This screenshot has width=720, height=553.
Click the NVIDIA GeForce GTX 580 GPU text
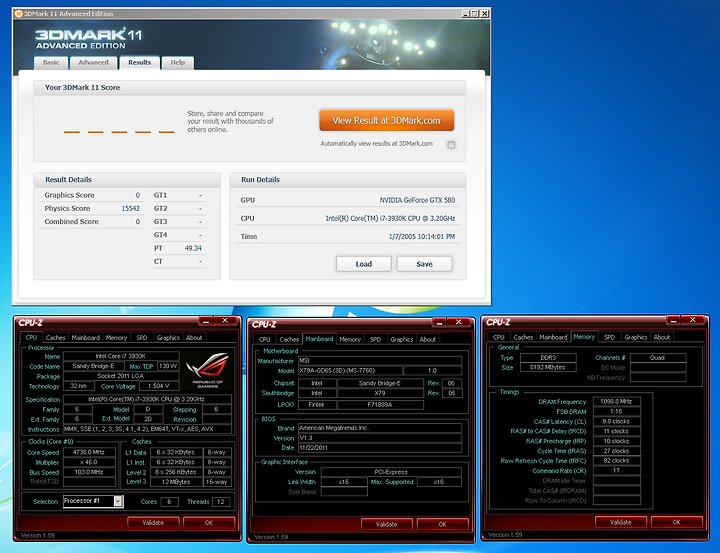(x=417, y=200)
